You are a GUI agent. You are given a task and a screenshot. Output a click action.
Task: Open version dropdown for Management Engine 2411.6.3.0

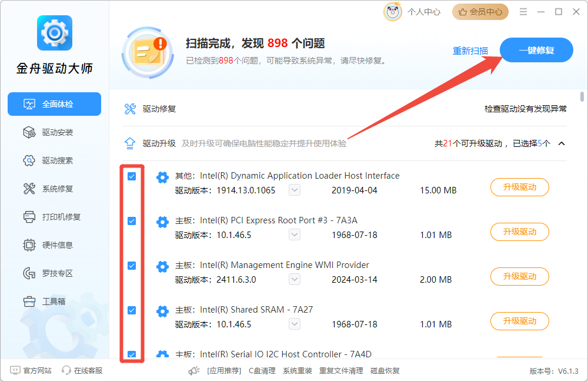[295, 280]
